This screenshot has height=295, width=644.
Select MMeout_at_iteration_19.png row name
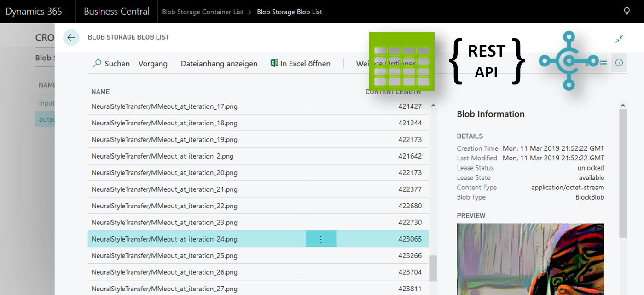[x=164, y=140]
